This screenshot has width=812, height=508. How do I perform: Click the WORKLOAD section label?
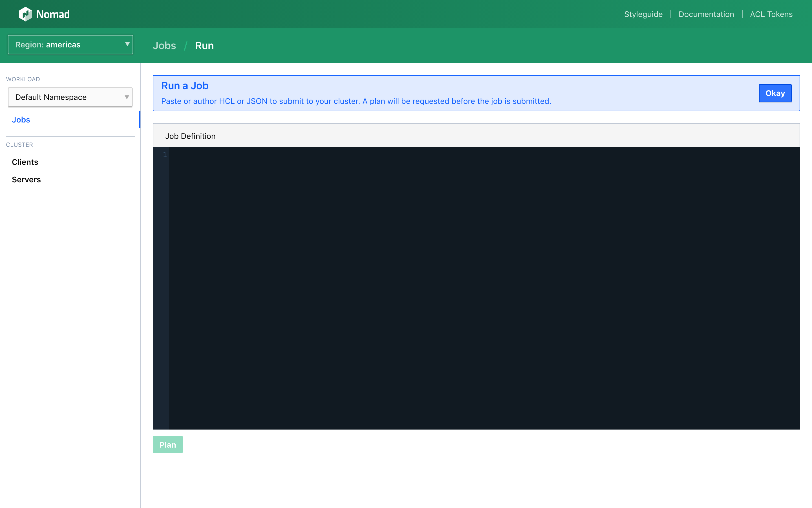(23, 79)
